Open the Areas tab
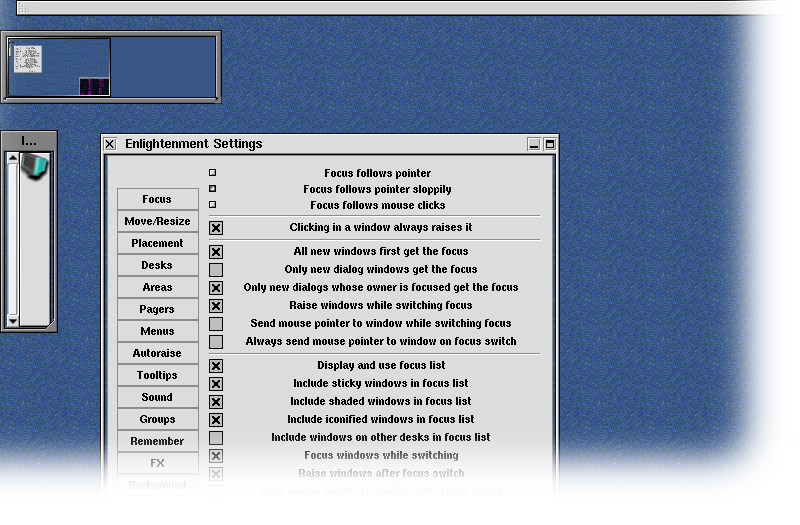This screenshot has height=525, width=800. 157,287
